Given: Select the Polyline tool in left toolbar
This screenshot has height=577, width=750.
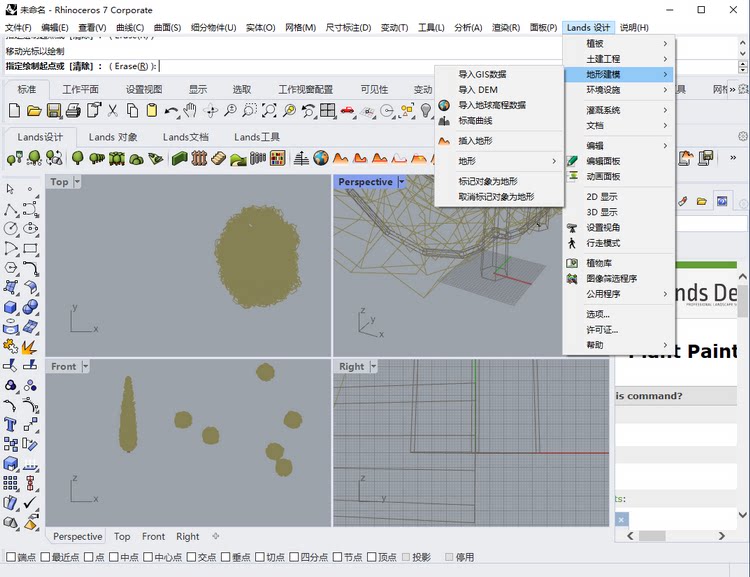Looking at the screenshot, I should (x=11, y=209).
